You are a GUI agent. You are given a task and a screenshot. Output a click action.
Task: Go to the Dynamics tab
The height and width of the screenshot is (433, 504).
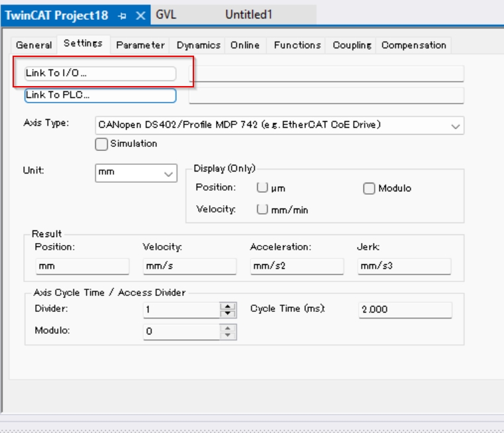(x=198, y=45)
